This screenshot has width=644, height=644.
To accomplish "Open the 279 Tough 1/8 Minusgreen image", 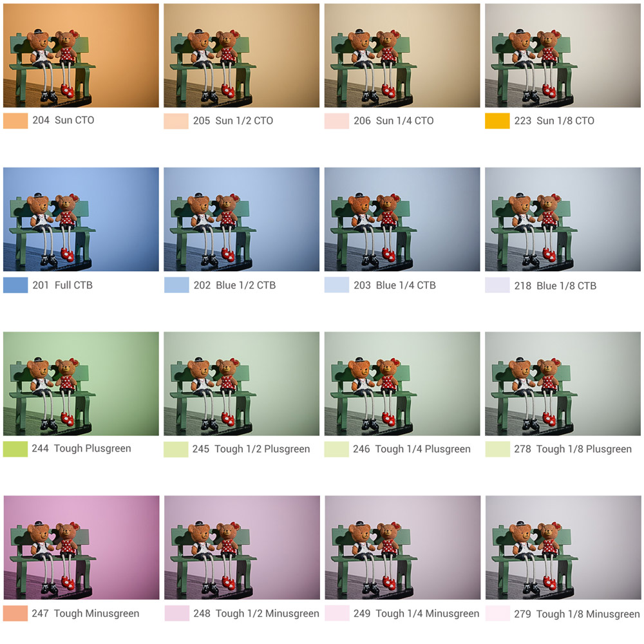I will click(563, 547).
